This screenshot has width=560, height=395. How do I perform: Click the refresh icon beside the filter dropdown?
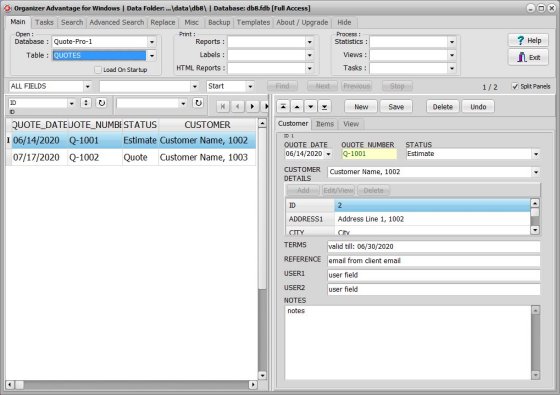(198, 103)
